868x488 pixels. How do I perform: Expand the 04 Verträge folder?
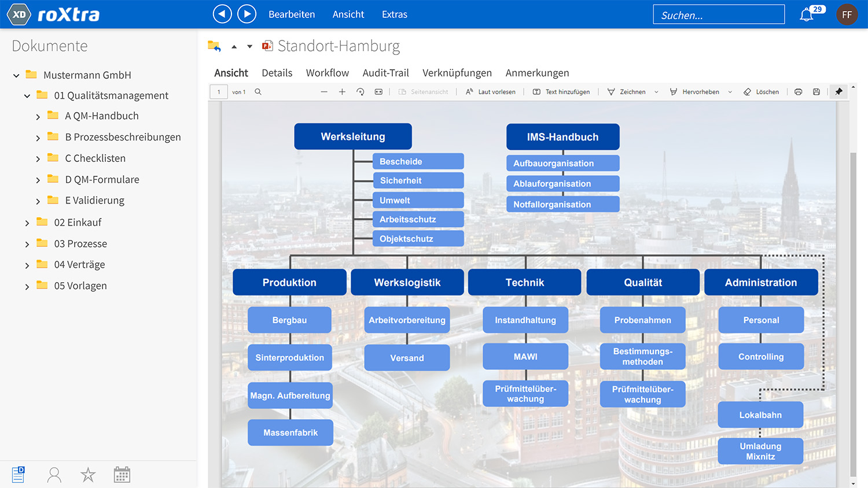(27, 265)
